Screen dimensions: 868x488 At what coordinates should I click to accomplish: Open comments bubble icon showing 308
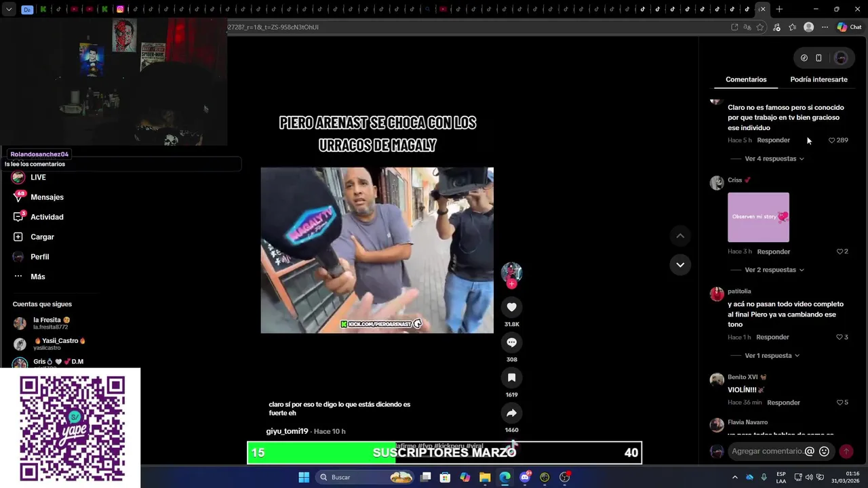(x=511, y=342)
